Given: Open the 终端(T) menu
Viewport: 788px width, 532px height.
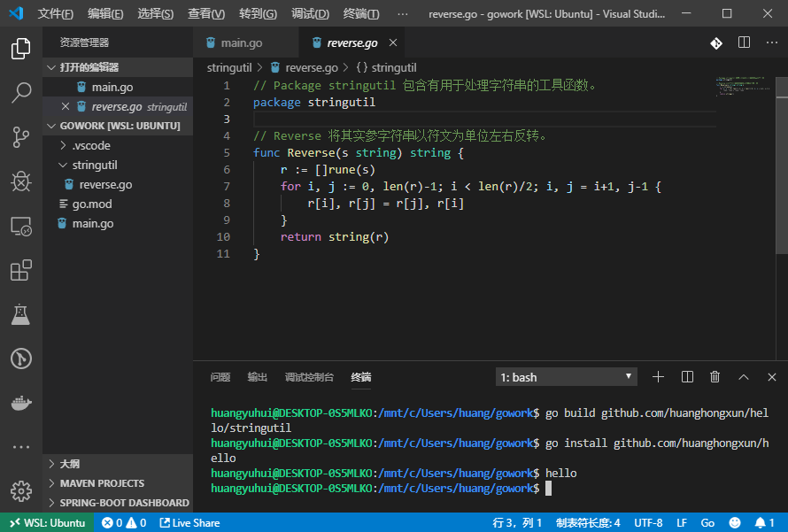Looking at the screenshot, I should click(361, 13).
